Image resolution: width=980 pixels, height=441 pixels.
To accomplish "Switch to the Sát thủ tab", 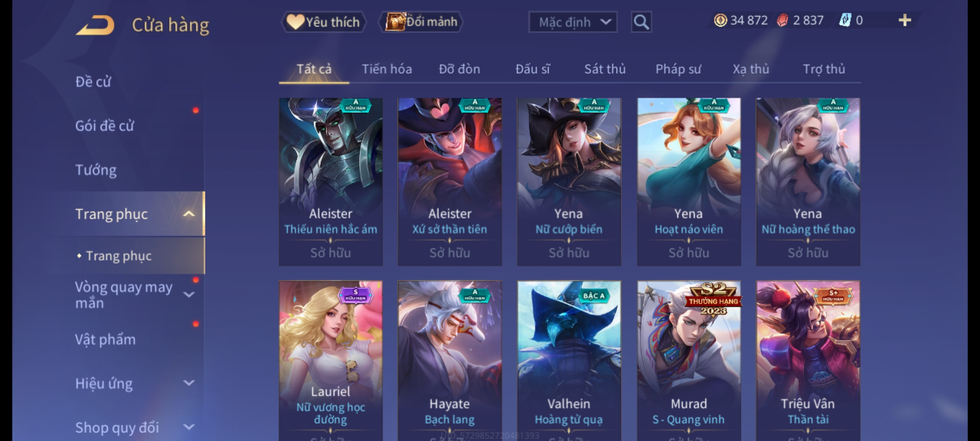I will [x=605, y=69].
